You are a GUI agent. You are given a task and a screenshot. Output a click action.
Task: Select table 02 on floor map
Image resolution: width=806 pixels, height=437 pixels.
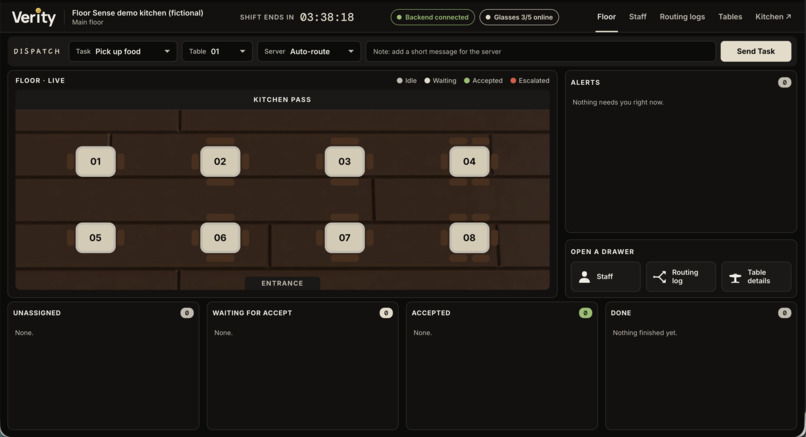(x=220, y=161)
